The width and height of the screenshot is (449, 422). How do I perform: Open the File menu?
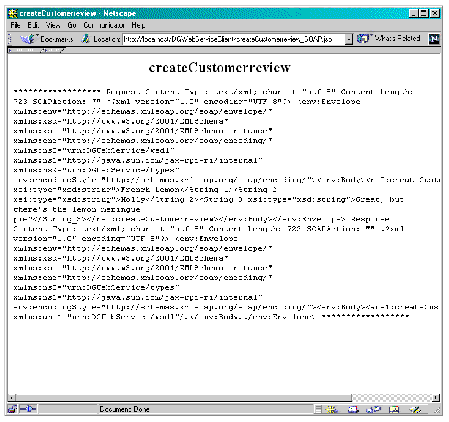point(15,25)
